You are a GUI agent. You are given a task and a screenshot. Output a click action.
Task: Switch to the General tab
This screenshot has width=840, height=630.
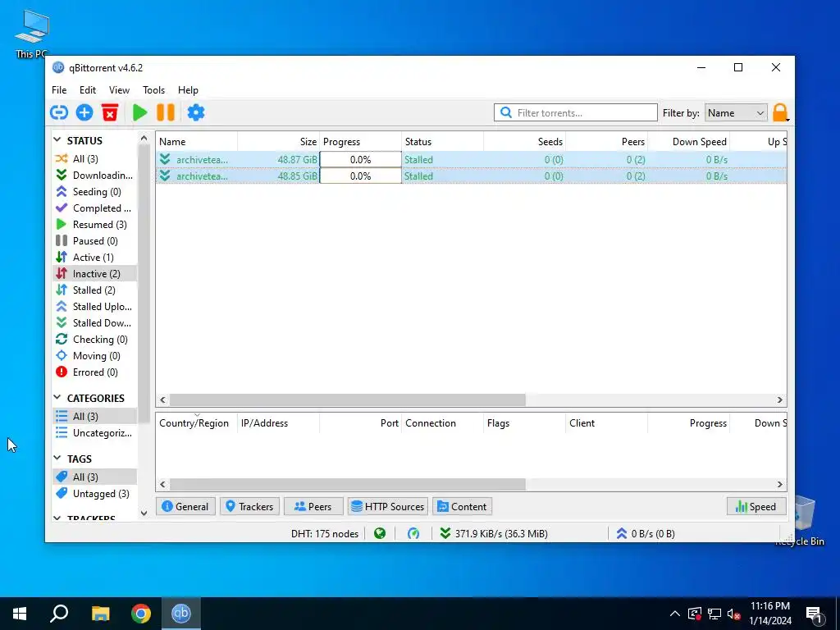pyautogui.click(x=185, y=506)
